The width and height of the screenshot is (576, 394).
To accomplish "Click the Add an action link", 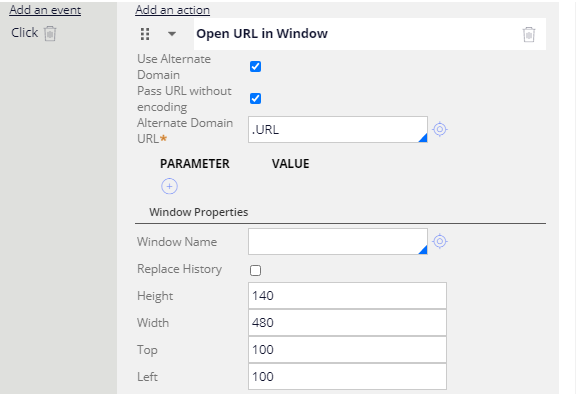I will (x=172, y=10).
